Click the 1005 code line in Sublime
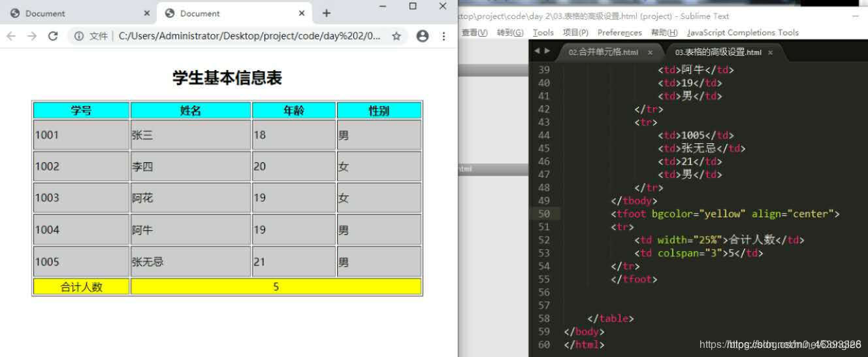868x357 pixels. click(x=696, y=135)
